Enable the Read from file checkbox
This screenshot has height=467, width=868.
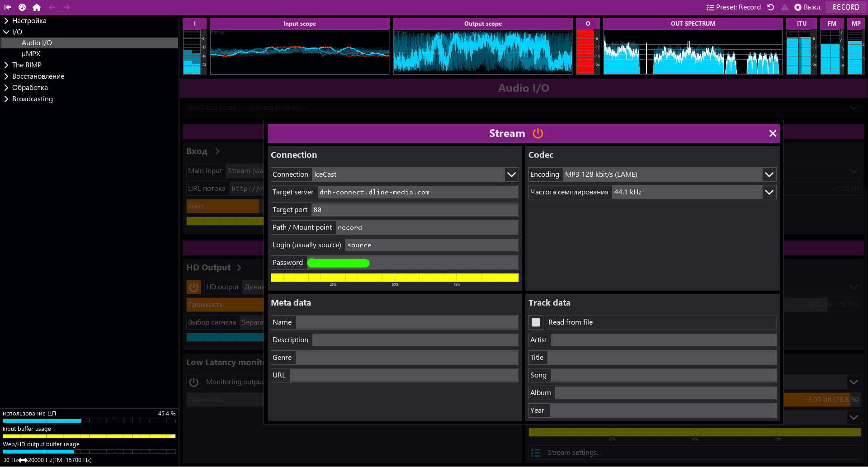click(x=536, y=322)
